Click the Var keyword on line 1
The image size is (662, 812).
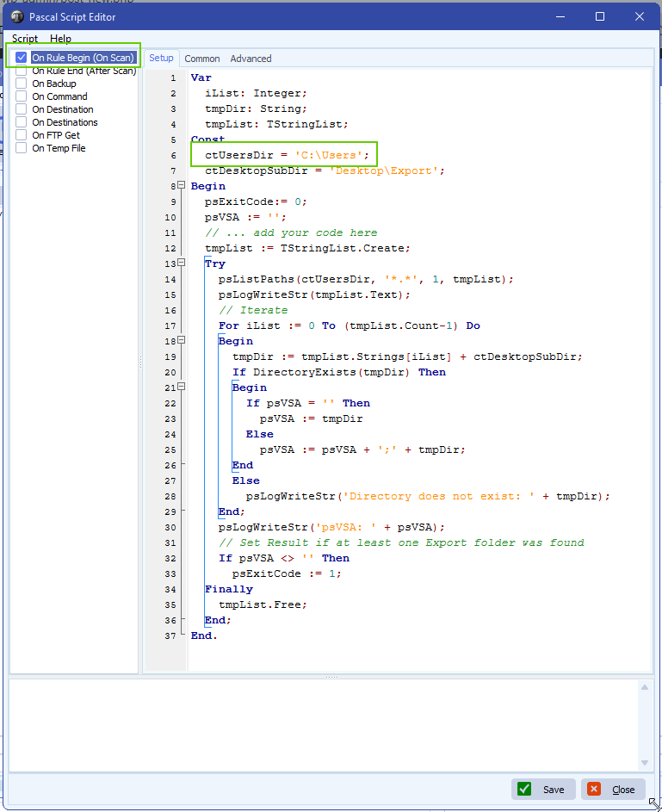coord(201,77)
